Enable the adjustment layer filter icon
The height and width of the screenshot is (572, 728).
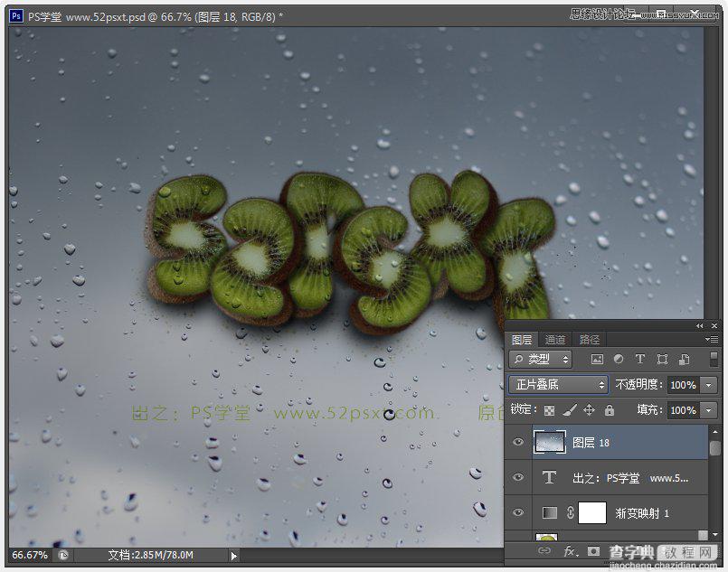pos(619,359)
